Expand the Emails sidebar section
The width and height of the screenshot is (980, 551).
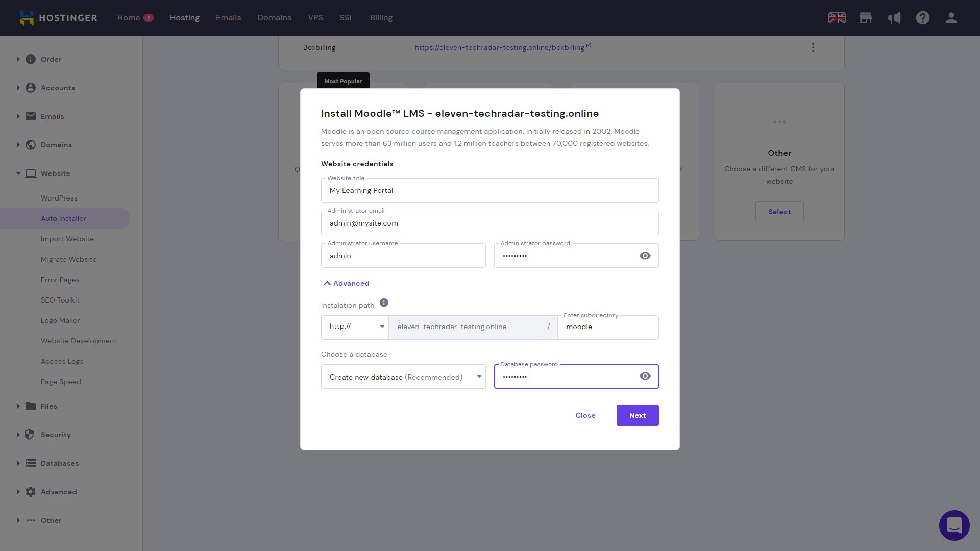pos(18,116)
